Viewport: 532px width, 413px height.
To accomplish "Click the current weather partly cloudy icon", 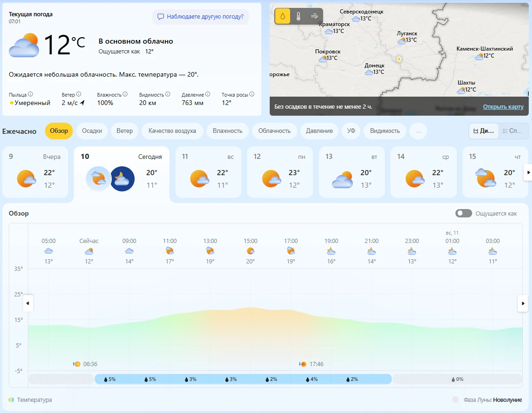I will 24,45.
